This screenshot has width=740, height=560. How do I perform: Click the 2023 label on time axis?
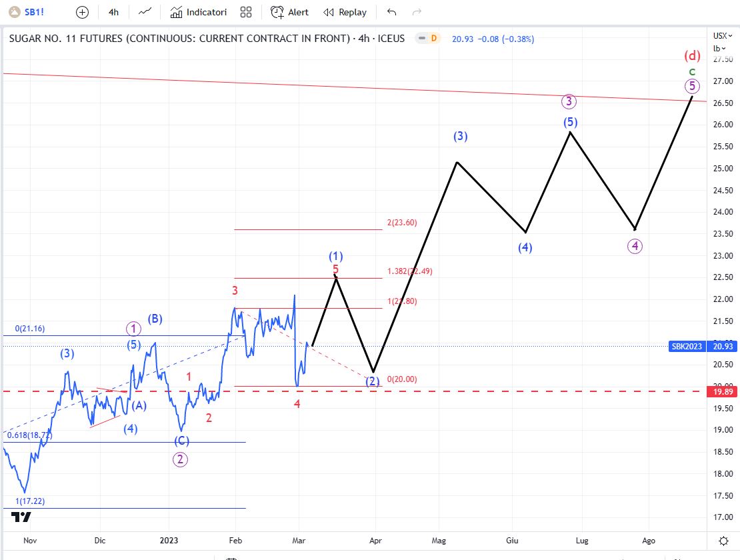(x=169, y=541)
